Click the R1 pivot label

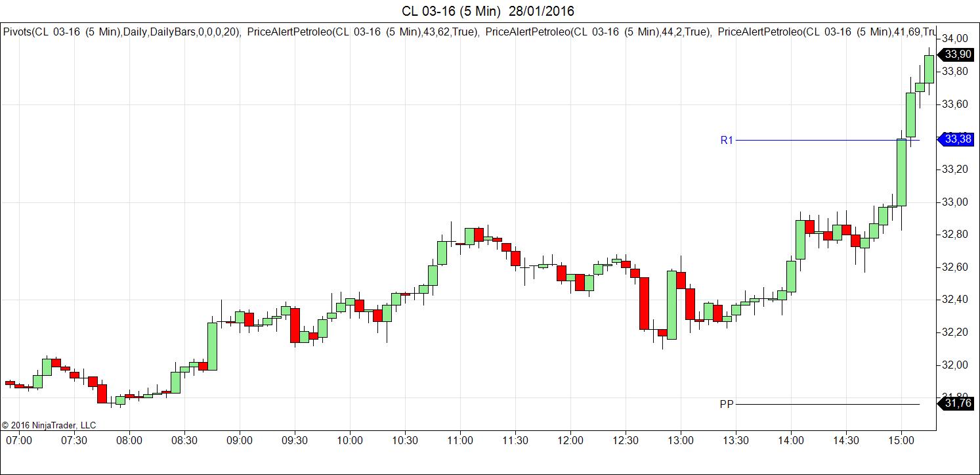pyautogui.click(x=727, y=140)
